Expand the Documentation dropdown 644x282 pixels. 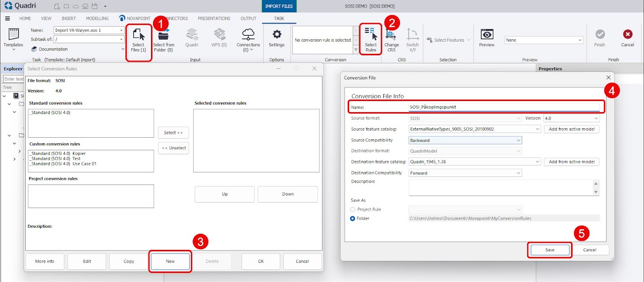pyautogui.click(x=123, y=49)
